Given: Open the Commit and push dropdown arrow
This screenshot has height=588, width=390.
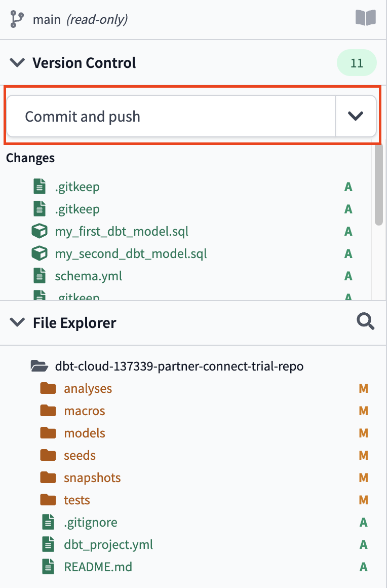Looking at the screenshot, I should pos(356,116).
